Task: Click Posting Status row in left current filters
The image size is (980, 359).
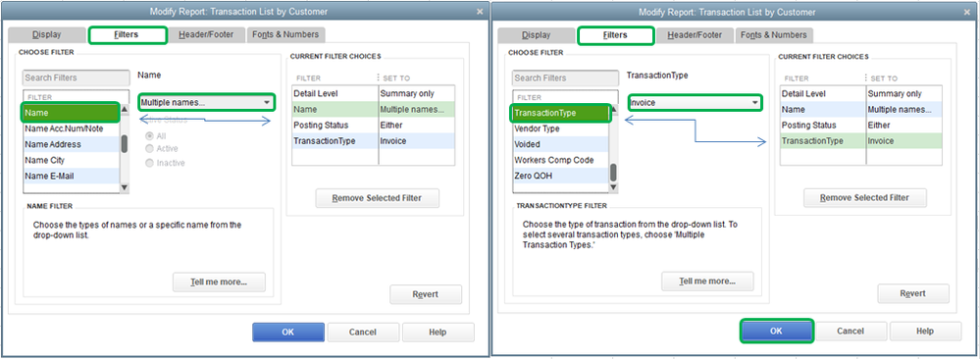Action: click(x=373, y=126)
